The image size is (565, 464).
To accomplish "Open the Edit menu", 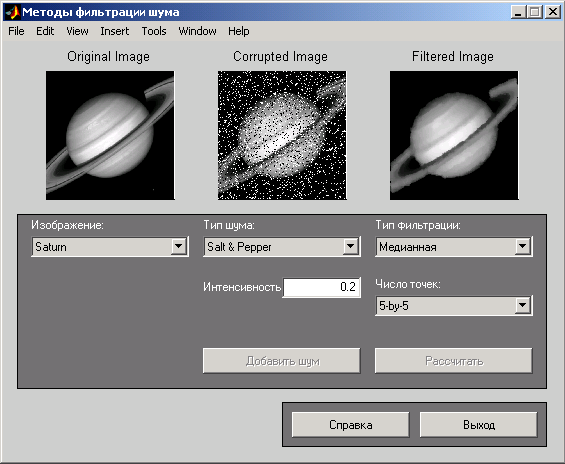I will (45, 31).
